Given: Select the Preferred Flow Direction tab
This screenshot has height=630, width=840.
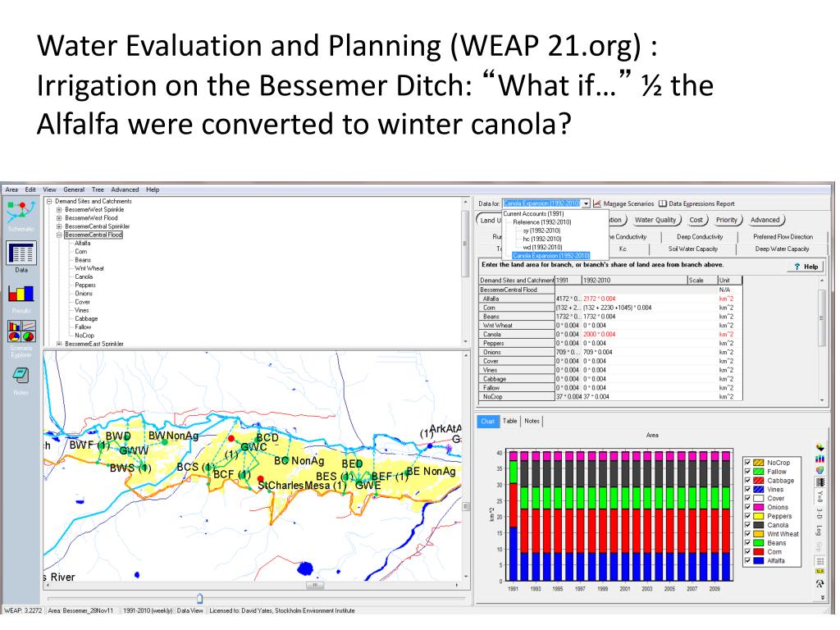Looking at the screenshot, I should (x=783, y=237).
